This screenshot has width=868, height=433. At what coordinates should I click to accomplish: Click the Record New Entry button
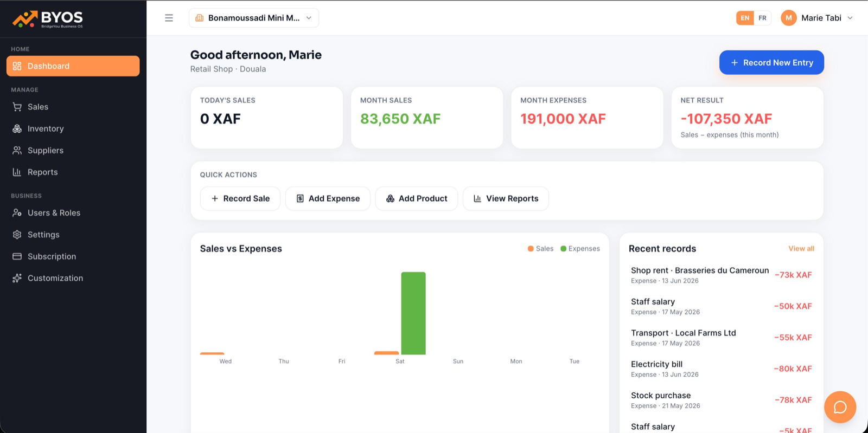coord(771,62)
